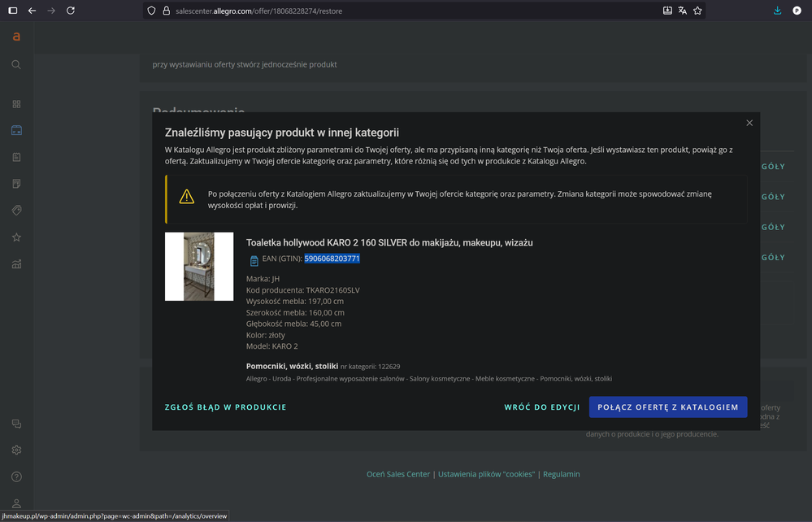Screen dimensions: 812x522
Task: Click the settings gear icon in sidebar
Action: [16, 450]
